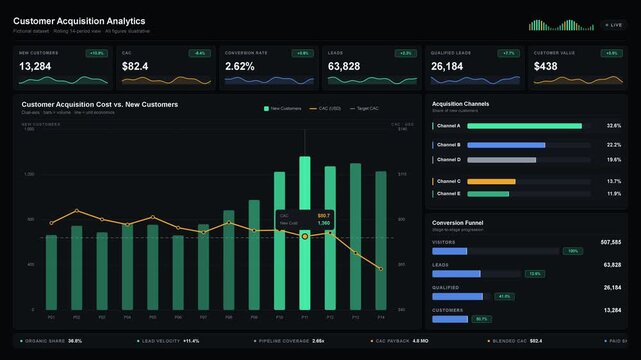Viewport: 641px width, 360px height.
Task: Click the change badge on the Leads card
Action: click(406, 53)
